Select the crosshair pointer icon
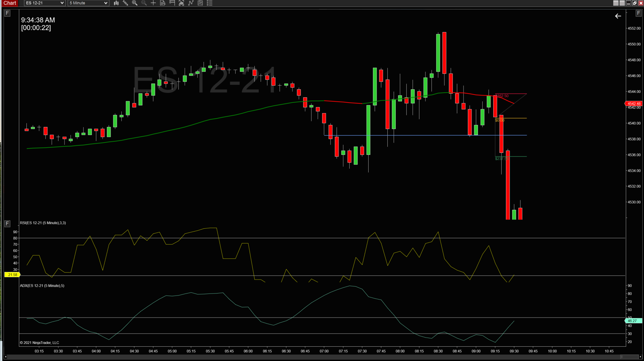This screenshot has height=361, width=644. pyautogui.click(x=153, y=3)
